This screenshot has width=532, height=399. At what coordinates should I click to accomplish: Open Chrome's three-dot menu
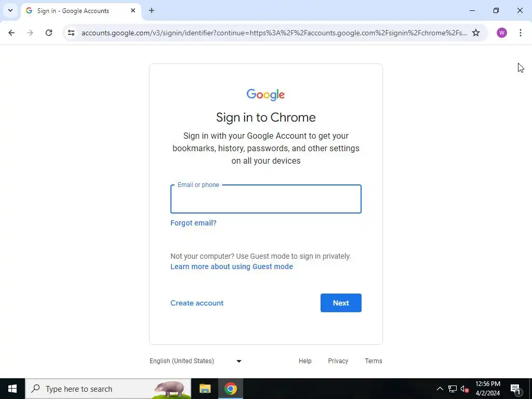pos(520,33)
